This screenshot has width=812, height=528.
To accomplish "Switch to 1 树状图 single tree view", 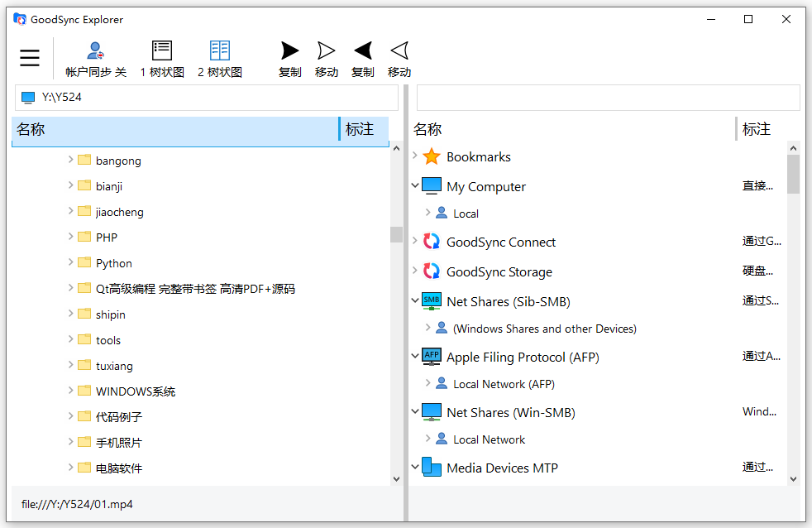I will click(x=162, y=60).
